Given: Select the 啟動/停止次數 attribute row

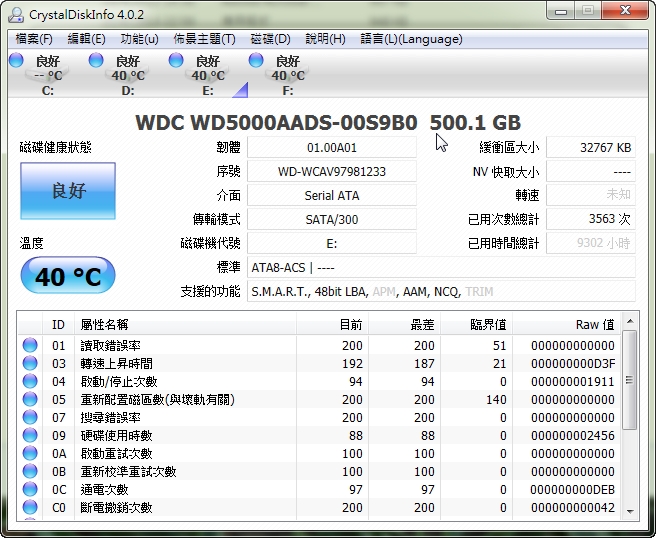Looking at the screenshot, I should (x=319, y=381).
